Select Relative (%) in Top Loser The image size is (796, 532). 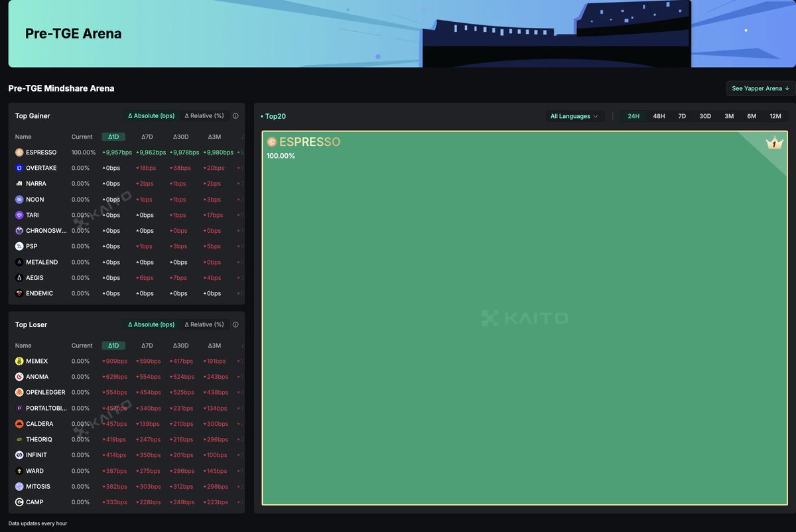coord(204,324)
